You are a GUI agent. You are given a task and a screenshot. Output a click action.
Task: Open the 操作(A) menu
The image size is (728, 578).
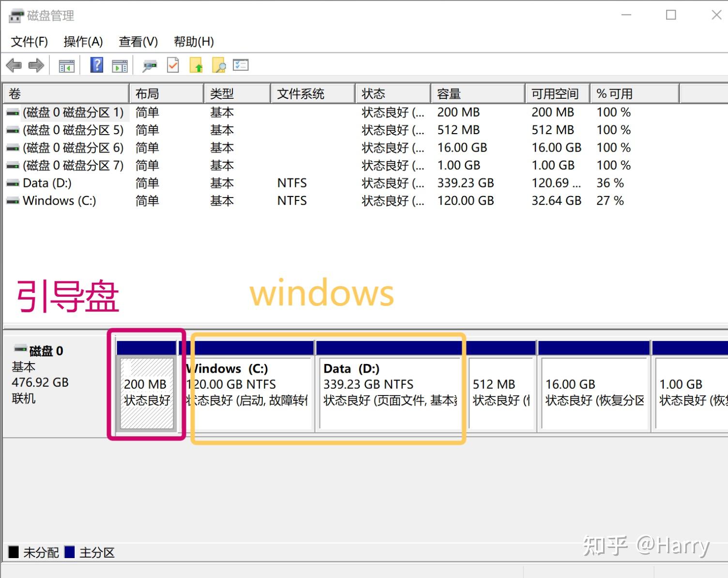(83, 42)
